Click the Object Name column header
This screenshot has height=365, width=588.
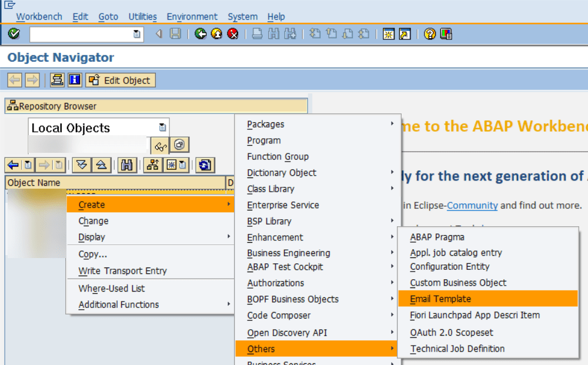[115, 182]
